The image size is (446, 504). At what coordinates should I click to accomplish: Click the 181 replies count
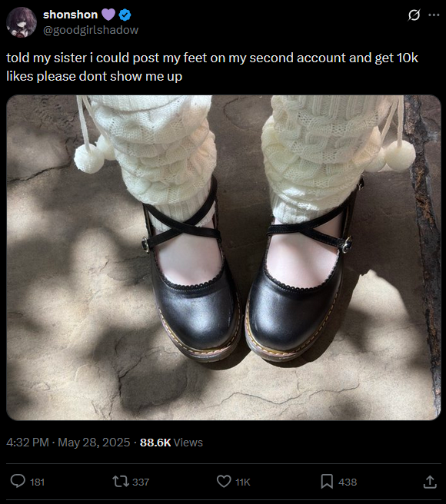pyautogui.click(x=38, y=482)
